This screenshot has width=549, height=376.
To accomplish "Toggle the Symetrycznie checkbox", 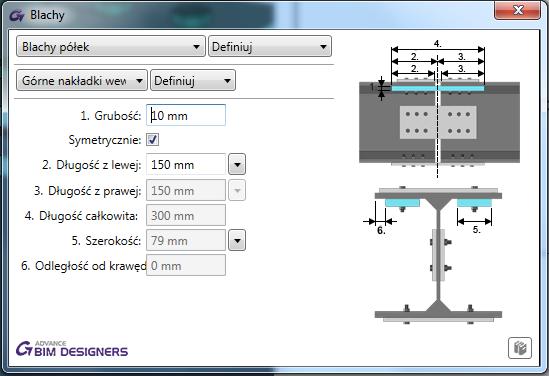I will [152, 139].
